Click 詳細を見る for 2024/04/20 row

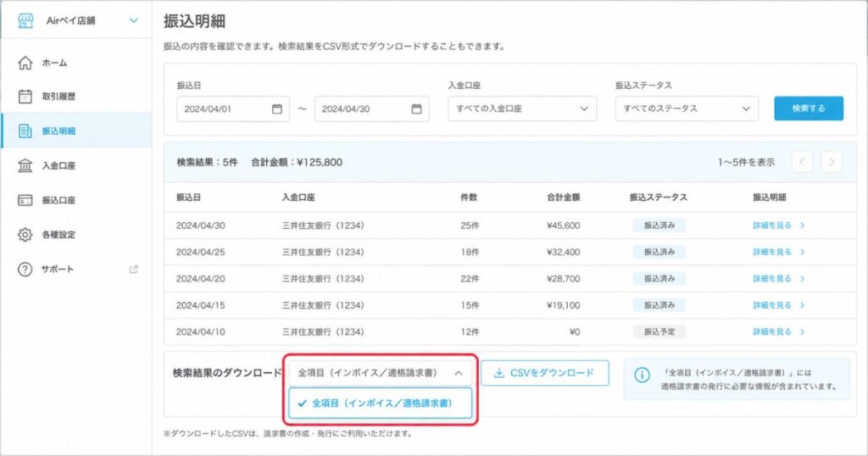pyautogui.click(x=778, y=278)
